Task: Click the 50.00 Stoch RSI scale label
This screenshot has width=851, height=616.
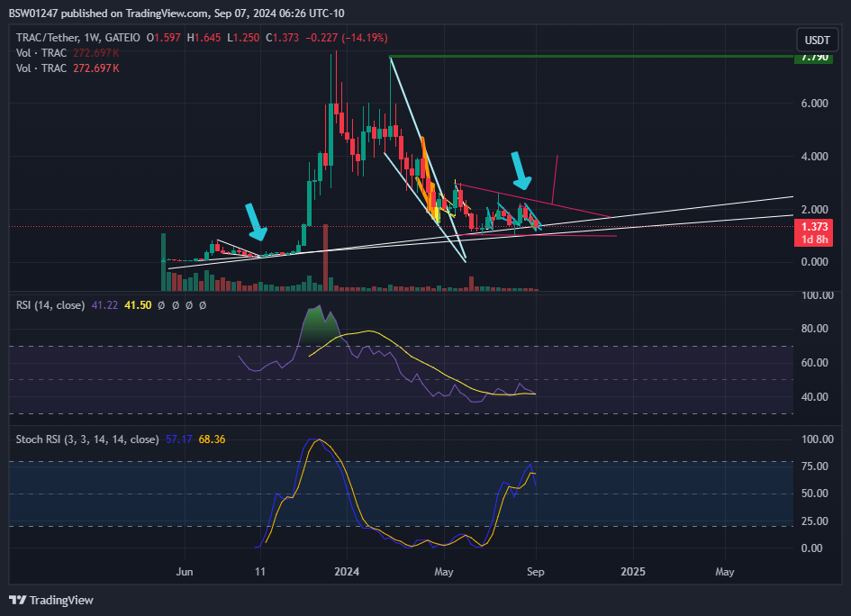Action: tap(814, 494)
